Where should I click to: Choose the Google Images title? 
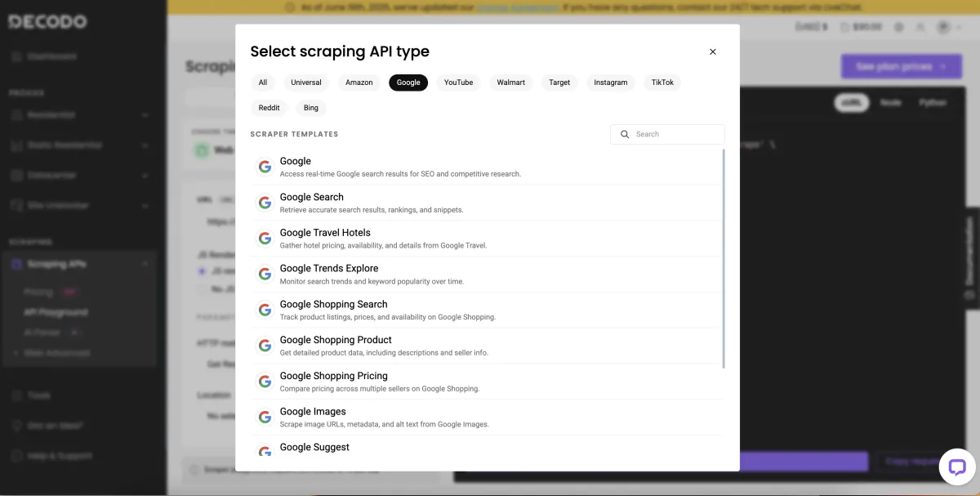click(313, 412)
